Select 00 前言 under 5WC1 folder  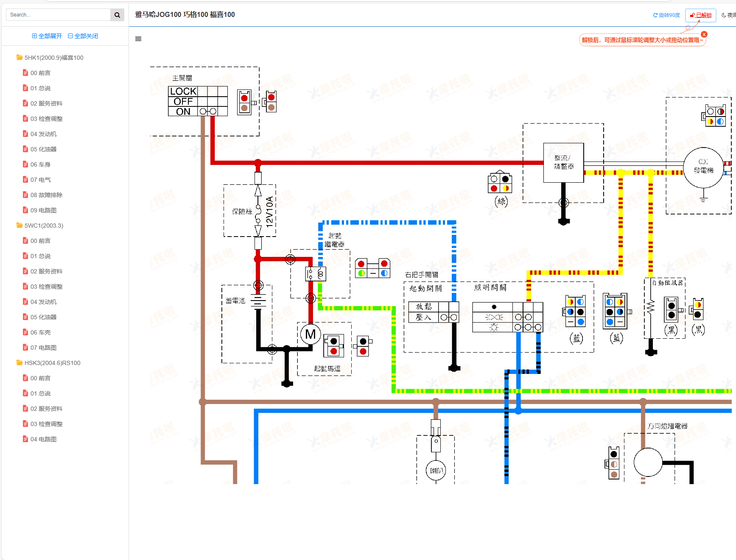click(x=40, y=241)
